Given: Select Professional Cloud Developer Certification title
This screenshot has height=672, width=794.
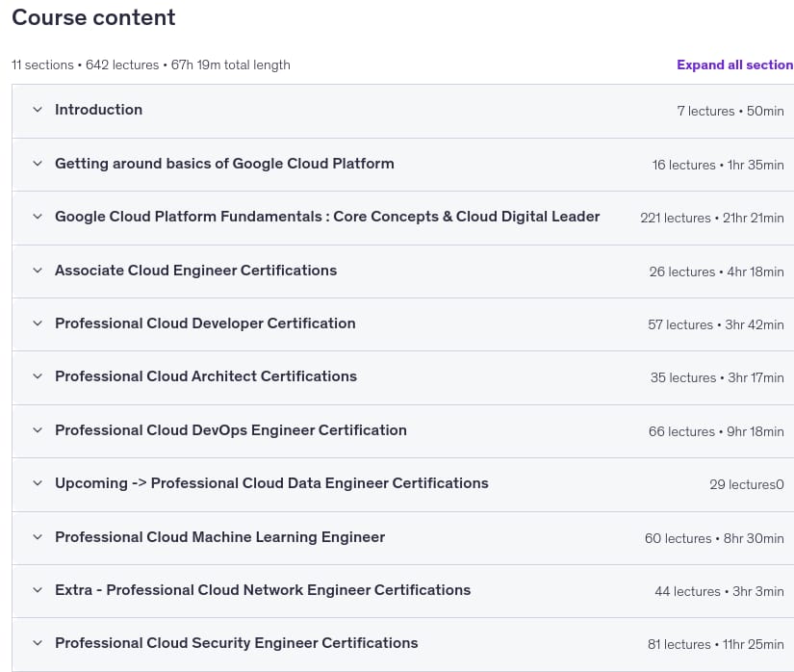Looking at the screenshot, I should coord(205,323).
